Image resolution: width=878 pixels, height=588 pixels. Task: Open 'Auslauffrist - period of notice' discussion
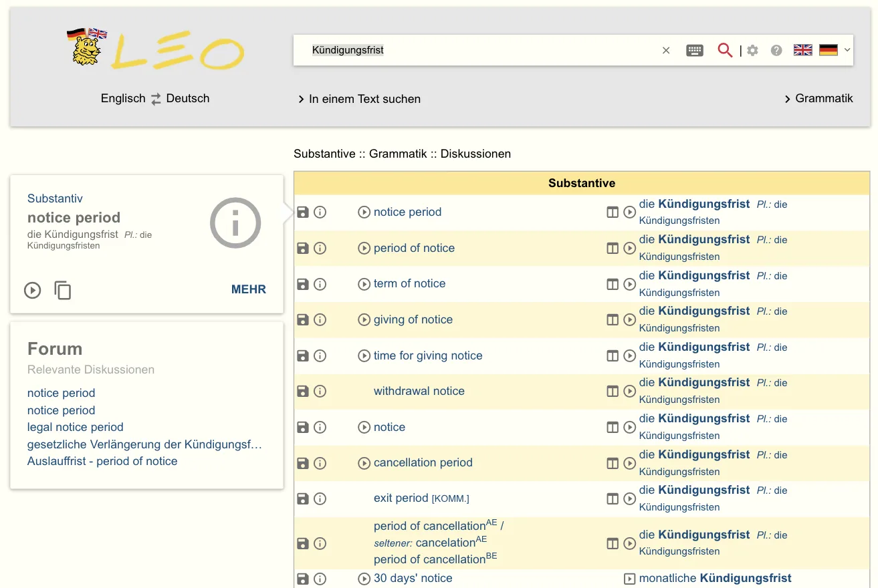(x=102, y=461)
